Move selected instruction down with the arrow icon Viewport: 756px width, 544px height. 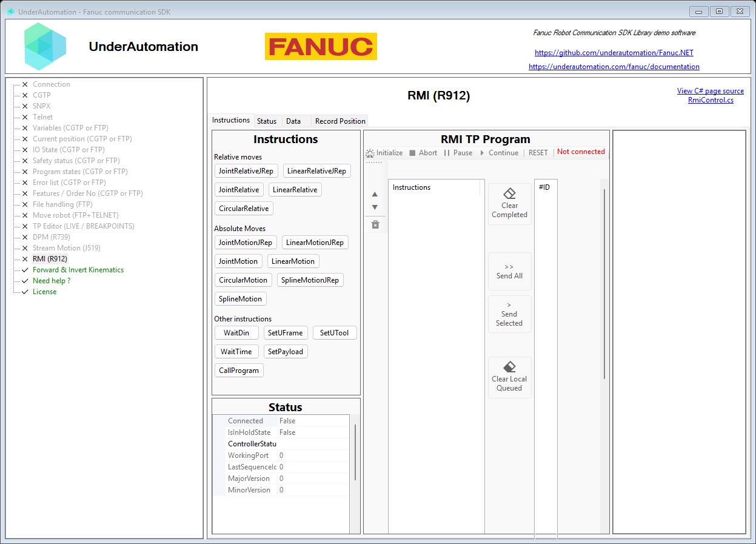coord(375,207)
